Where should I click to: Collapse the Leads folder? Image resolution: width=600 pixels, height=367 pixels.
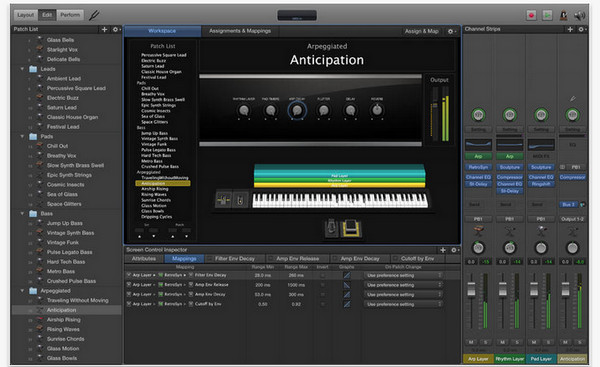[22, 69]
